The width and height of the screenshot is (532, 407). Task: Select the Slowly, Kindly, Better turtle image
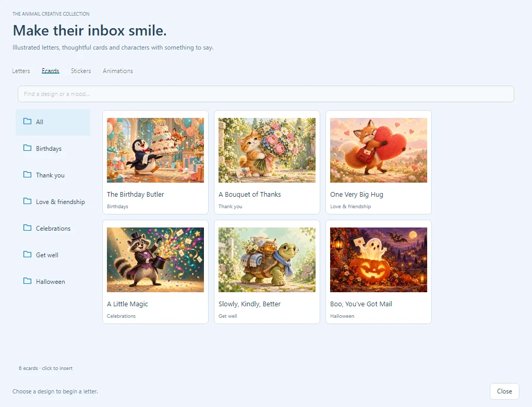pyautogui.click(x=267, y=260)
